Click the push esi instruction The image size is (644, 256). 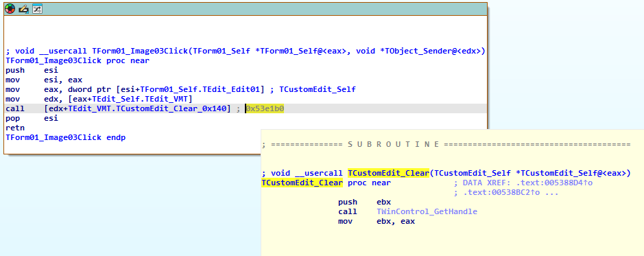32,70
